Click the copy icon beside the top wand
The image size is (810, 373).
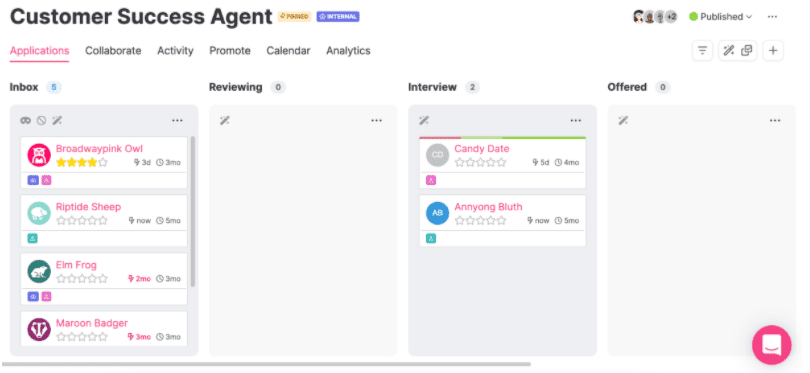click(746, 51)
